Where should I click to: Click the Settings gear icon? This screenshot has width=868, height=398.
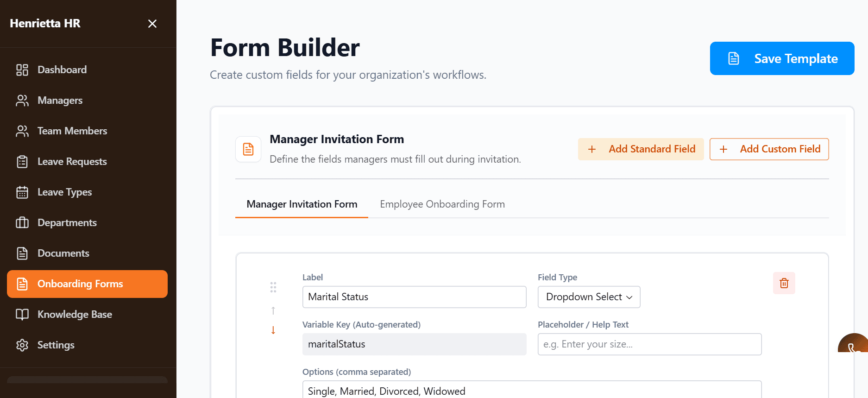[x=22, y=345]
